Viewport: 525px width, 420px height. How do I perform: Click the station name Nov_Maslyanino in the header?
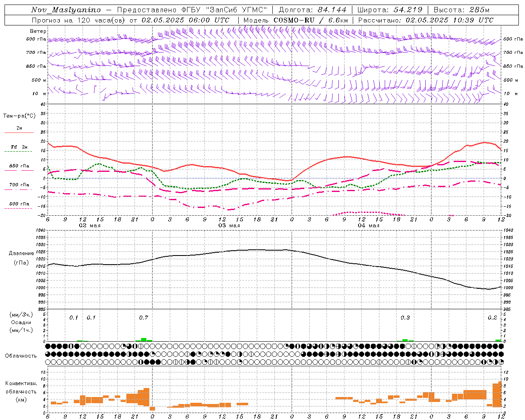[x=66, y=10]
